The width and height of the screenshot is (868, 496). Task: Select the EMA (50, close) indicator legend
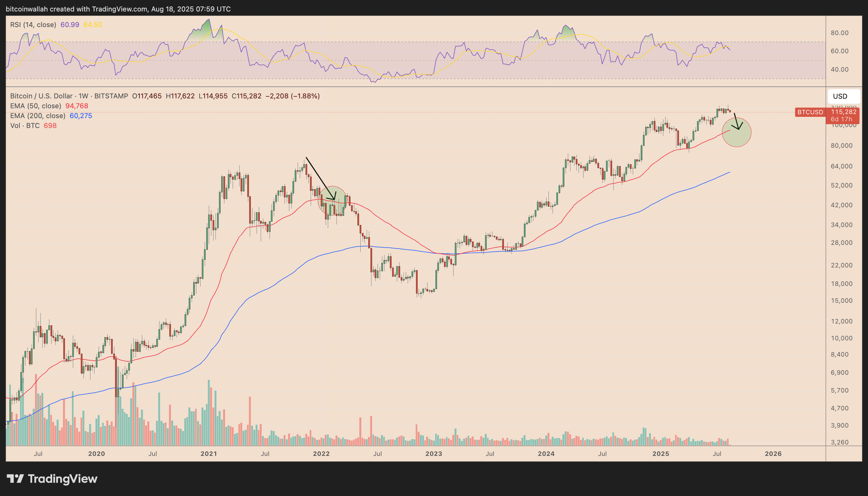tap(35, 106)
